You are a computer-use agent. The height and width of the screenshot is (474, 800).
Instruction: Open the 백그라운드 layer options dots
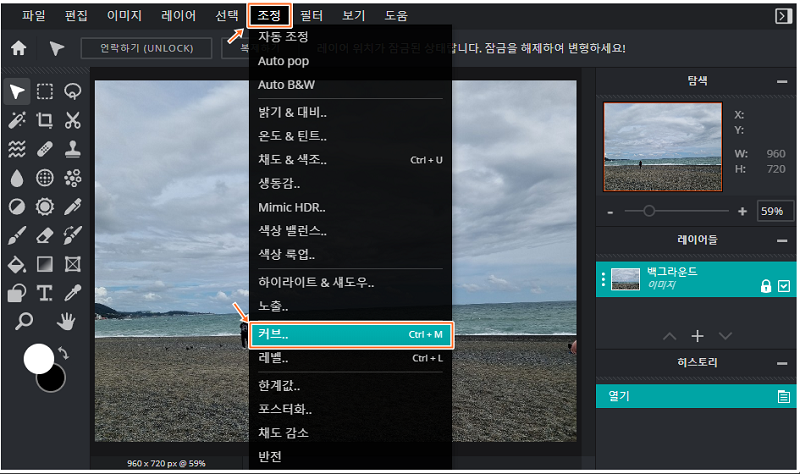pyautogui.click(x=603, y=279)
